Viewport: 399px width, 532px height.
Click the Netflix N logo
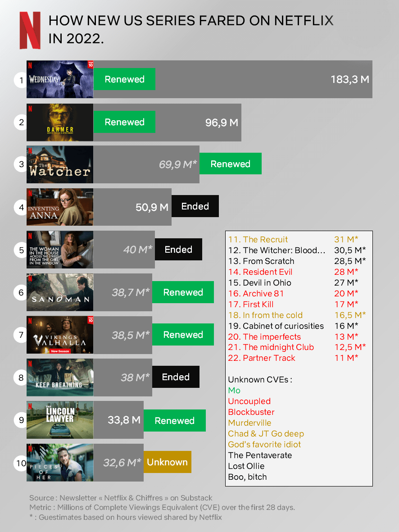tap(30, 30)
